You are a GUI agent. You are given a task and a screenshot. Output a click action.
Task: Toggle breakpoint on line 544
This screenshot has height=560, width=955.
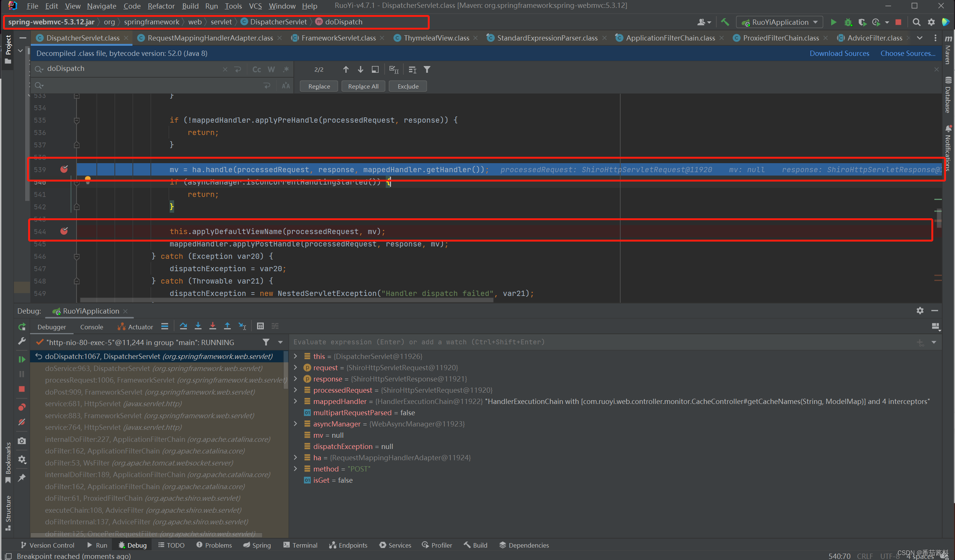coord(64,231)
